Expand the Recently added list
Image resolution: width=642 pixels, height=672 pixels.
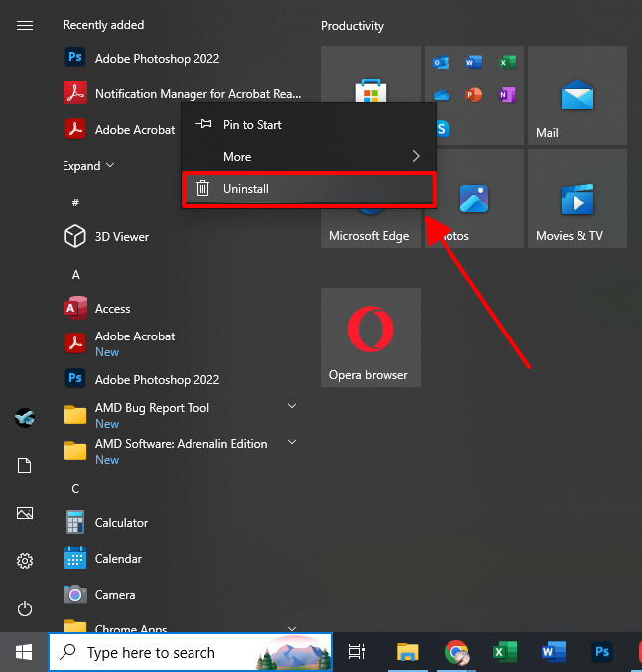pyautogui.click(x=88, y=166)
